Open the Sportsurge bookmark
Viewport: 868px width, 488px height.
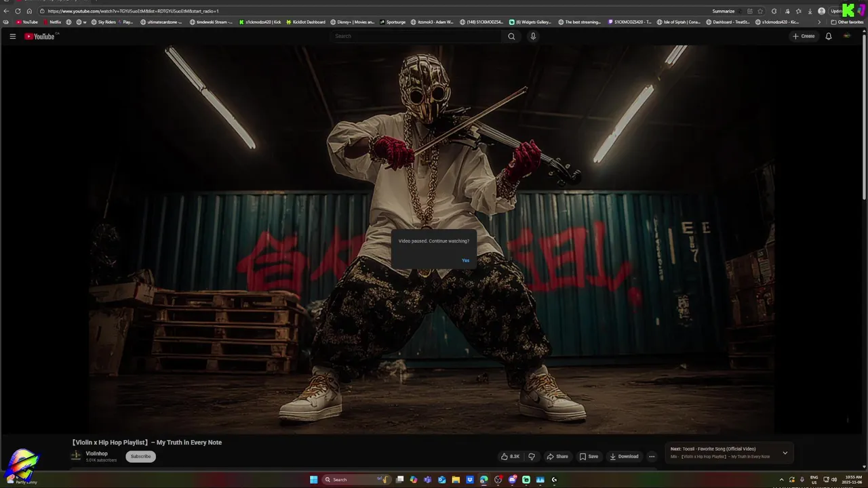click(x=393, y=22)
